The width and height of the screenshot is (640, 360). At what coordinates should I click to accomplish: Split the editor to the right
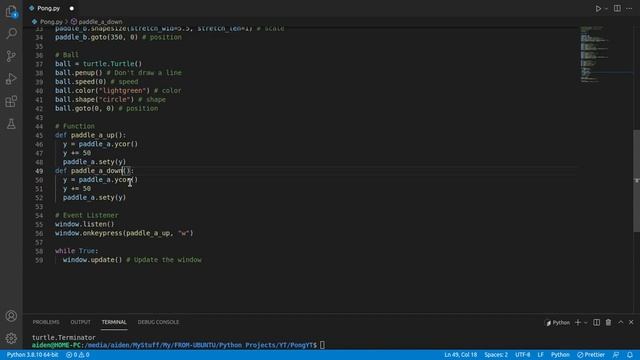pyautogui.click(x=617, y=8)
